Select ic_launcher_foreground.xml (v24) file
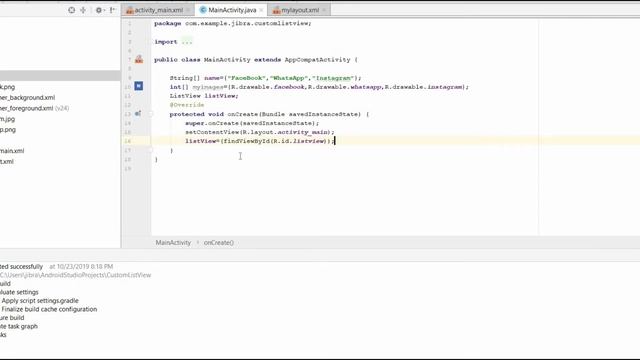 [x=34, y=108]
